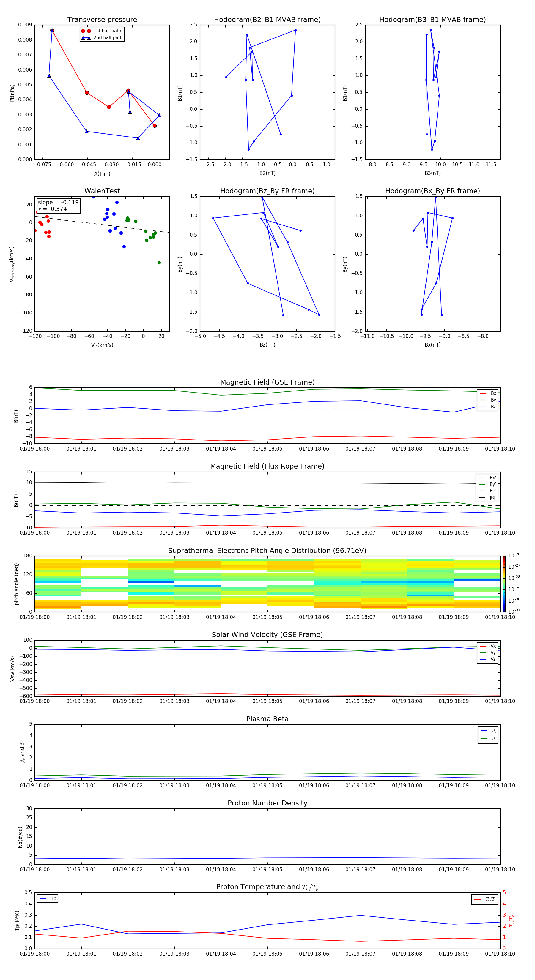Viewport: 535px width, 980px height.
Task: Click '01/19 18:00' tick under GSE Magnetic Field panel
Action: (x=35, y=449)
